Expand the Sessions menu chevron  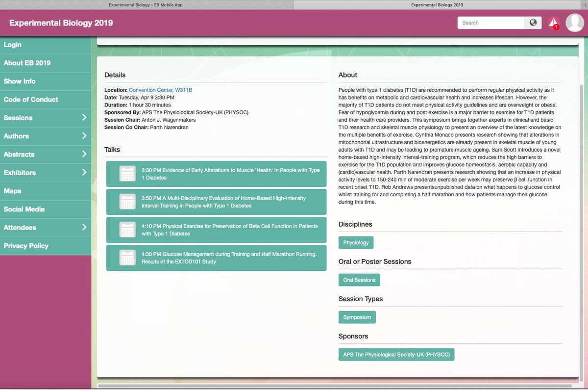click(x=84, y=118)
